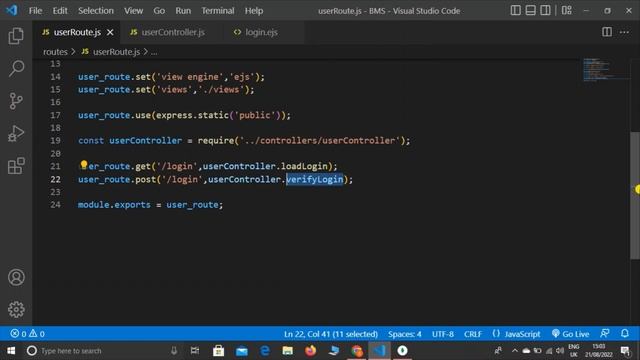Click line number 24 in the gutter
Viewport: 640px width, 360px height.
click(56, 204)
